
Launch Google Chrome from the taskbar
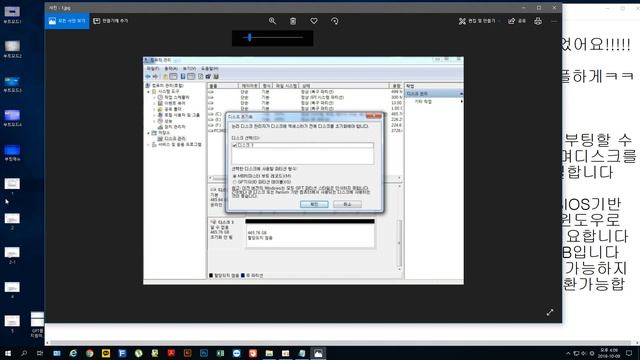pyautogui.click(x=89, y=353)
